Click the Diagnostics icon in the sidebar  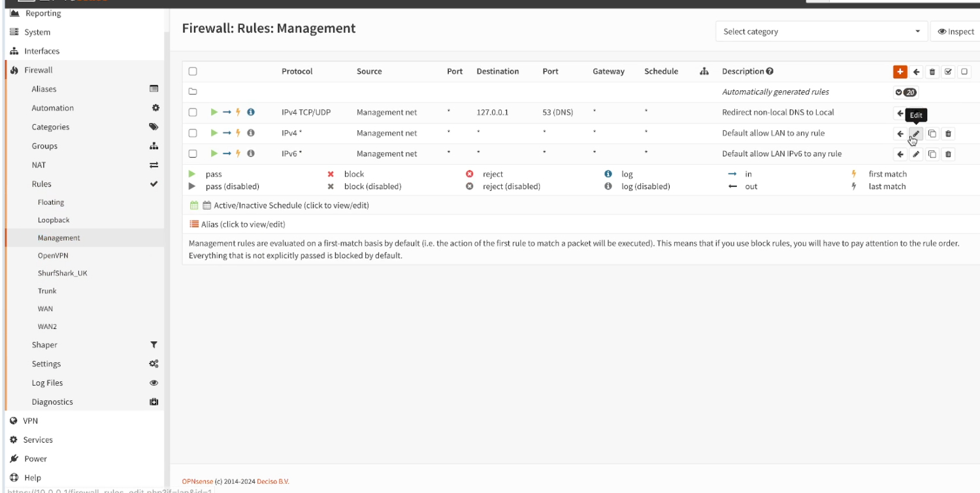(x=154, y=401)
